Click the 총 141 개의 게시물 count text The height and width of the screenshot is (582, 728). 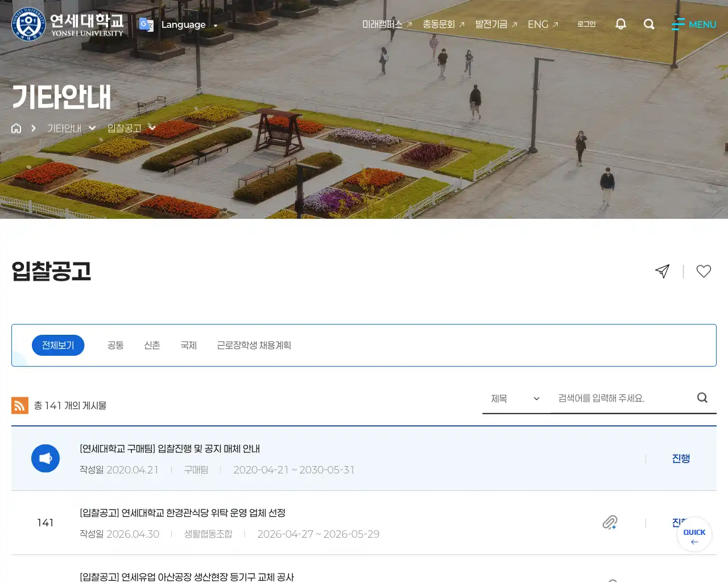click(70, 405)
